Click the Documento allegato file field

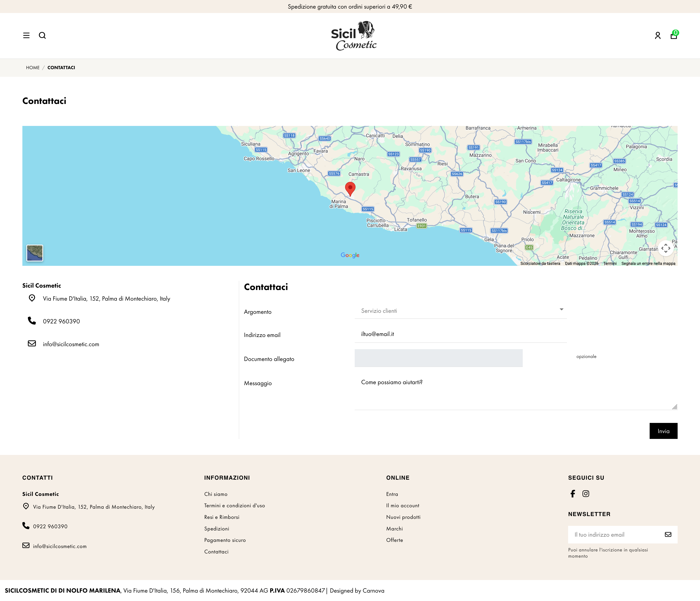pyautogui.click(x=438, y=358)
